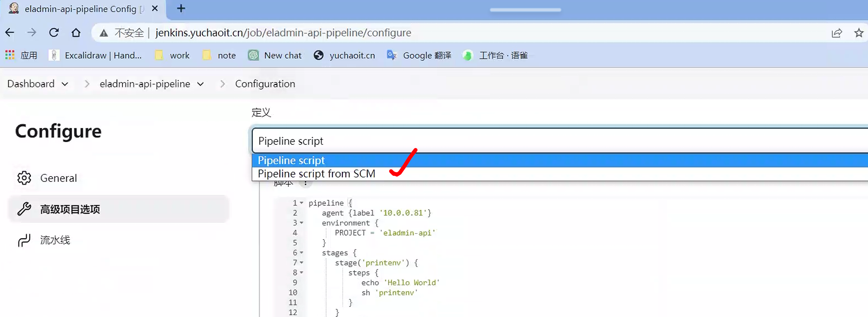
Task: Choose the highlighted 'Pipeline script' option
Action: pyautogui.click(x=291, y=161)
